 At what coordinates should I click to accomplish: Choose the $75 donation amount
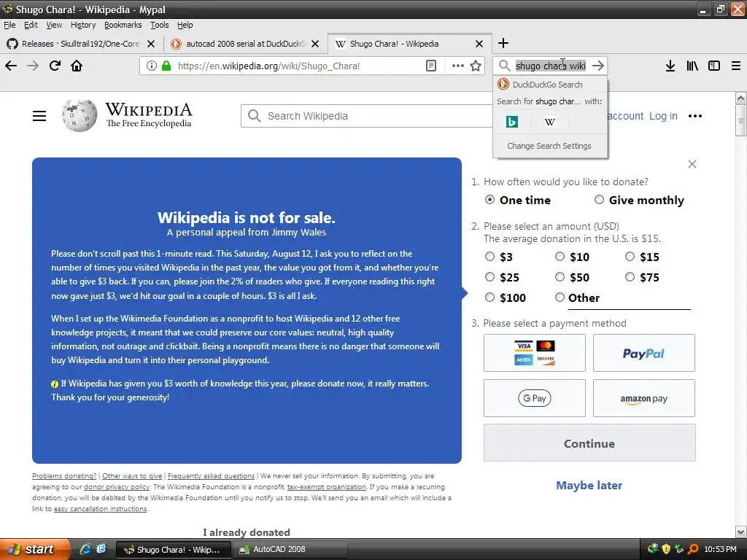pos(630,277)
